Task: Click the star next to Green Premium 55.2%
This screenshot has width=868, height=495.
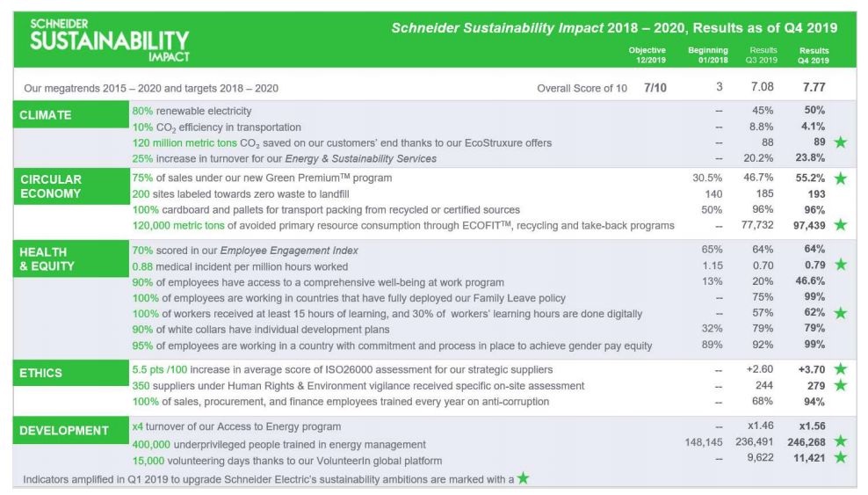Action: point(840,178)
